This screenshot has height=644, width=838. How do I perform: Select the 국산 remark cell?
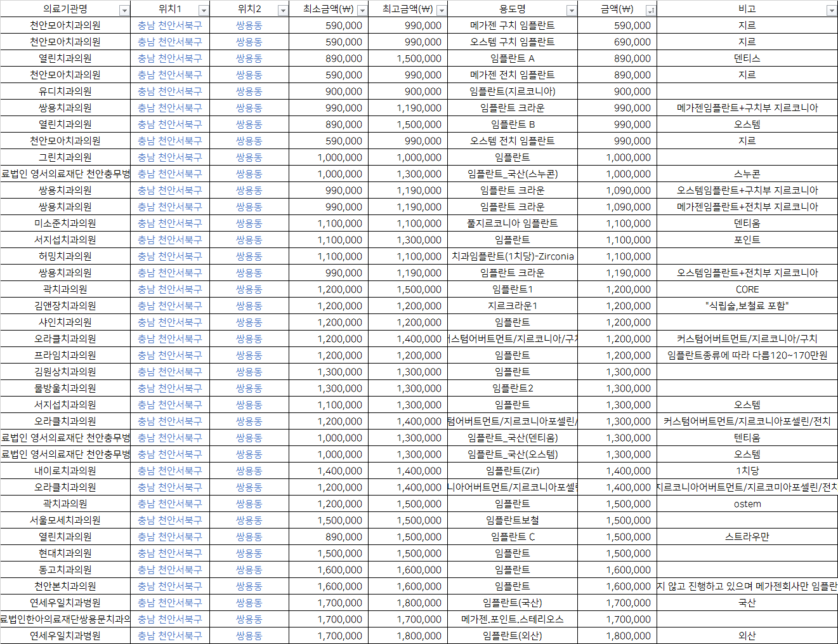(x=747, y=603)
